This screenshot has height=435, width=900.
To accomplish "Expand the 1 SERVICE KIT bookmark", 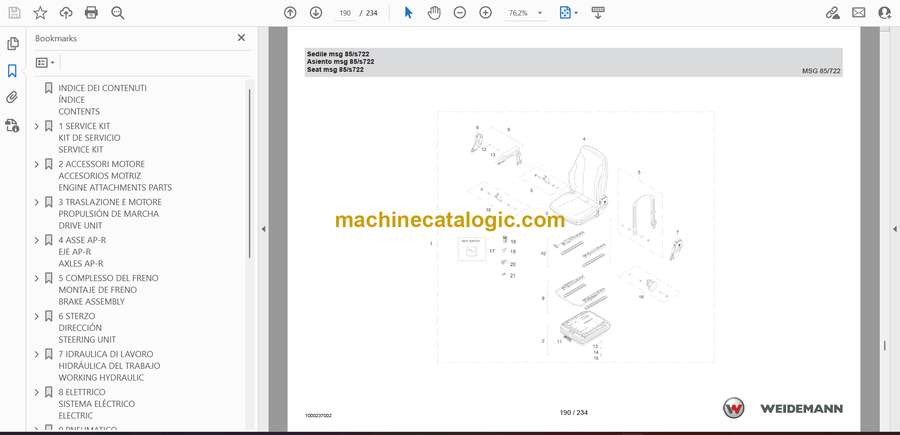I will (x=37, y=126).
